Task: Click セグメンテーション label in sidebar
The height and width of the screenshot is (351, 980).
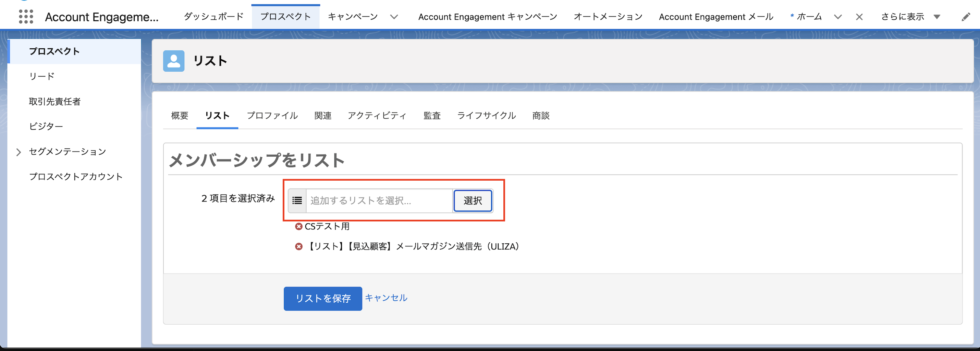Action: pyautogui.click(x=68, y=152)
